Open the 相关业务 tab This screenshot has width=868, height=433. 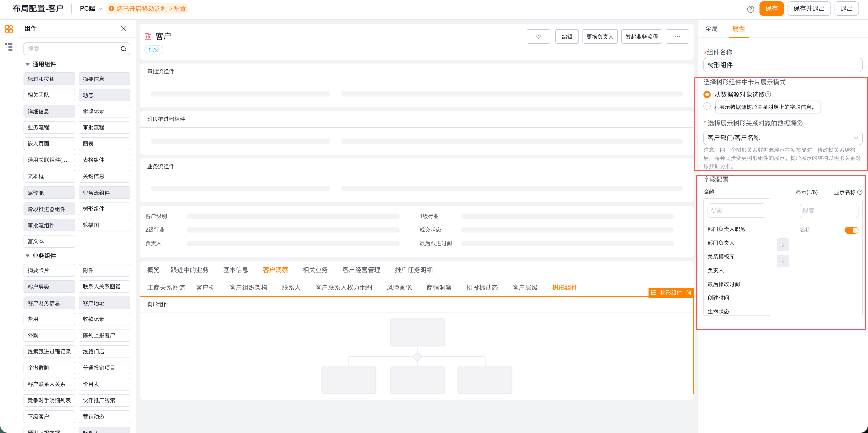click(315, 270)
